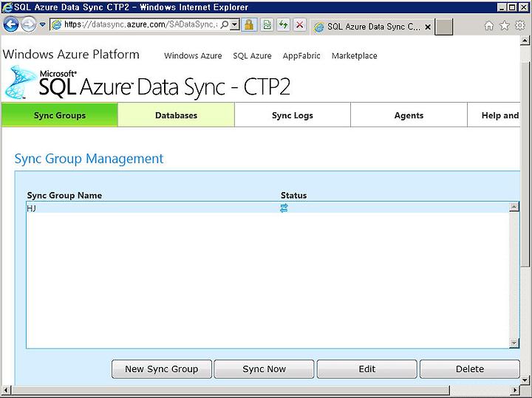Viewport: 532px width, 398px height.
Task: Switch to the Sync Logs tab
Action: 293,115
